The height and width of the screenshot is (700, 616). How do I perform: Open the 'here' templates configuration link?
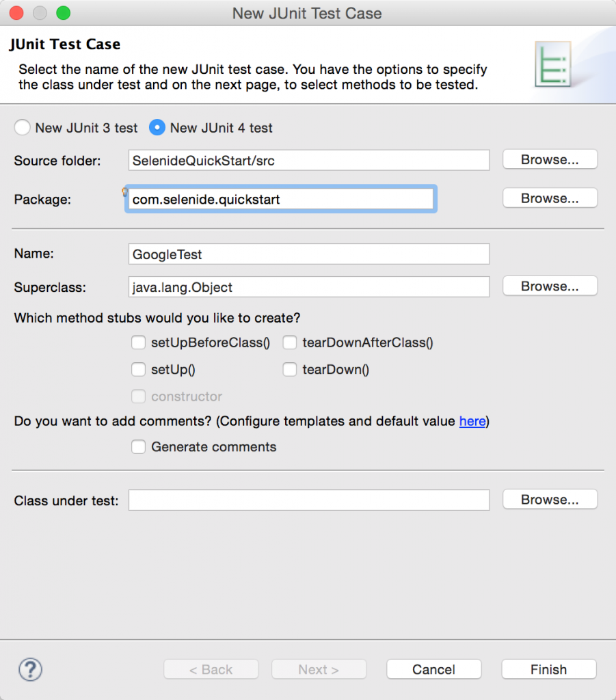(472, 421)
